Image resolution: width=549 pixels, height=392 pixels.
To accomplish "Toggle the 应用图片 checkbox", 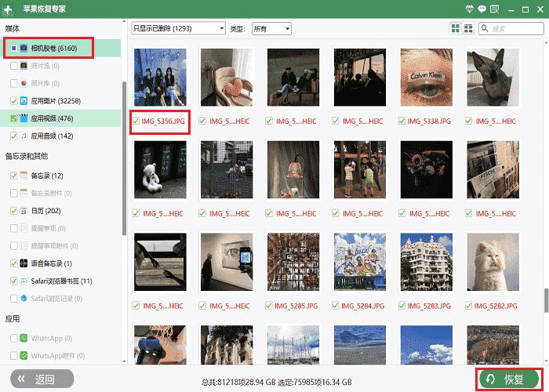I will 13,101.
